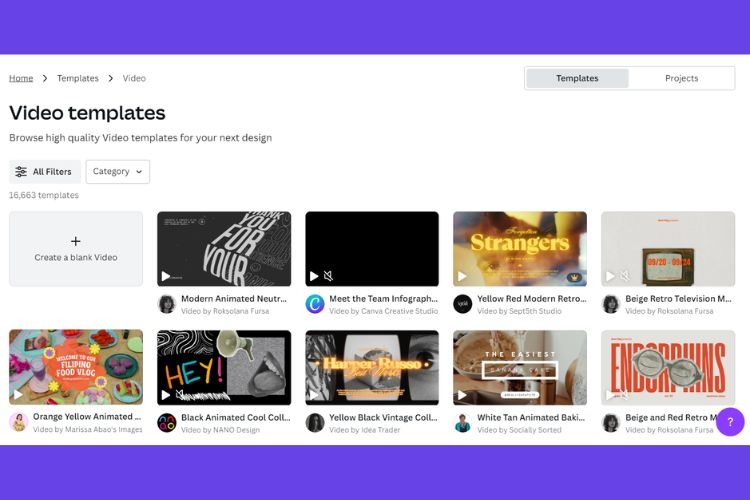Open NANO Design colorful avatar

pos(167,422)
